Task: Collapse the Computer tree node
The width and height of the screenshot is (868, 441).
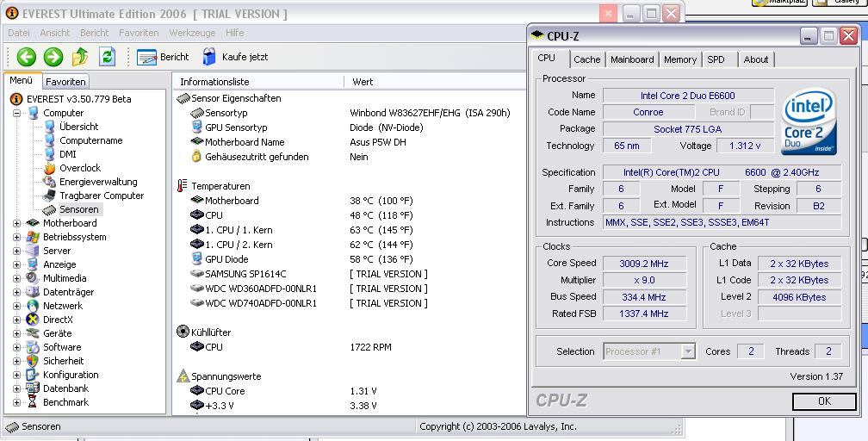Action: 16,113
